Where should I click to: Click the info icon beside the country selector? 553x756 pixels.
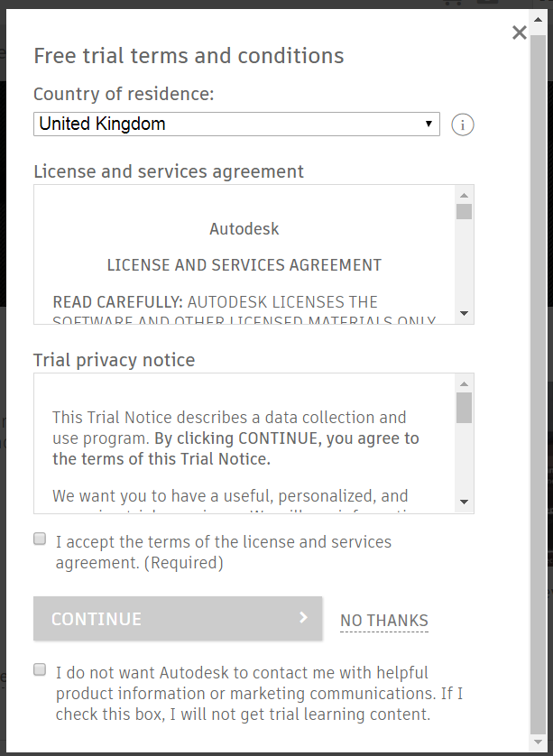463,124
